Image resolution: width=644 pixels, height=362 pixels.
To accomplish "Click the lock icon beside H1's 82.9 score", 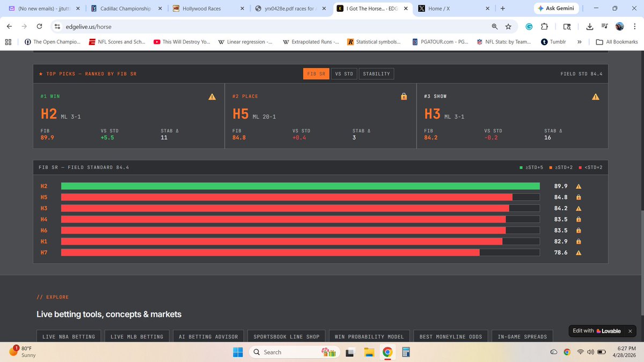I will (579, 241).
